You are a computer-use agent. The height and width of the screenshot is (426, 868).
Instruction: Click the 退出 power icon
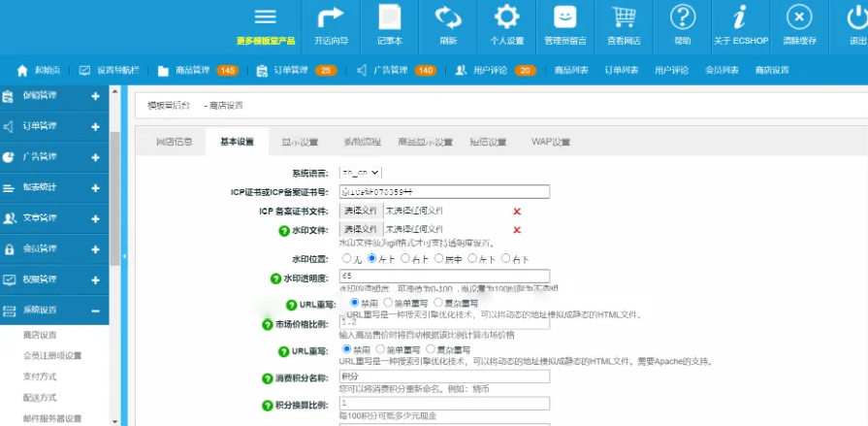(x=857, y=17)
